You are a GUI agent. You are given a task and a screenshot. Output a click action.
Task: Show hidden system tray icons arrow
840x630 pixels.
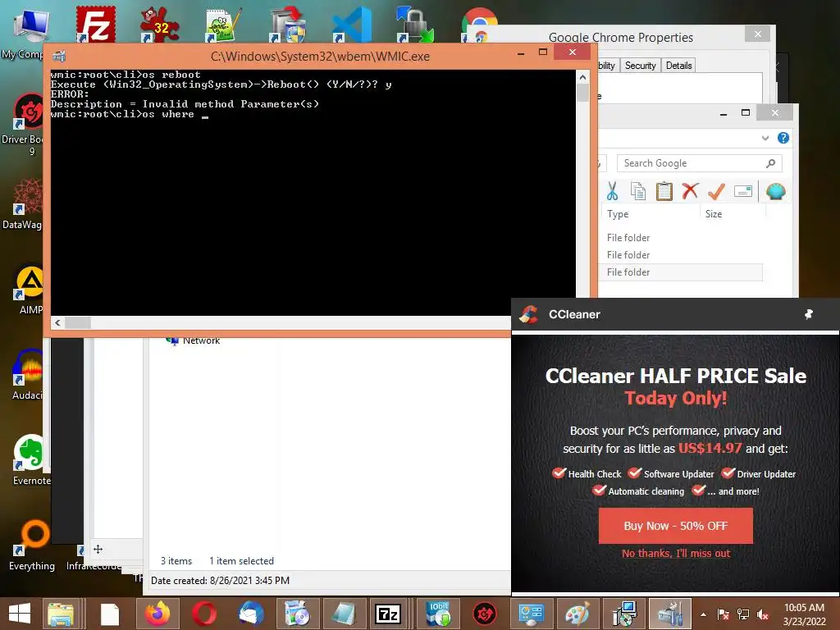coord(703,614)
